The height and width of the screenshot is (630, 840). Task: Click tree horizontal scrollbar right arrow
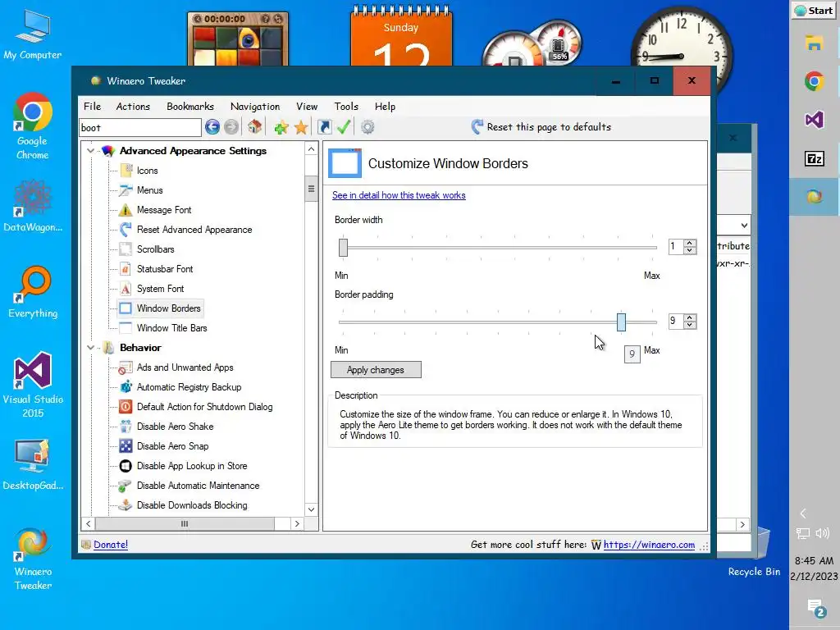pyautogui.click(x=297, y=524)
